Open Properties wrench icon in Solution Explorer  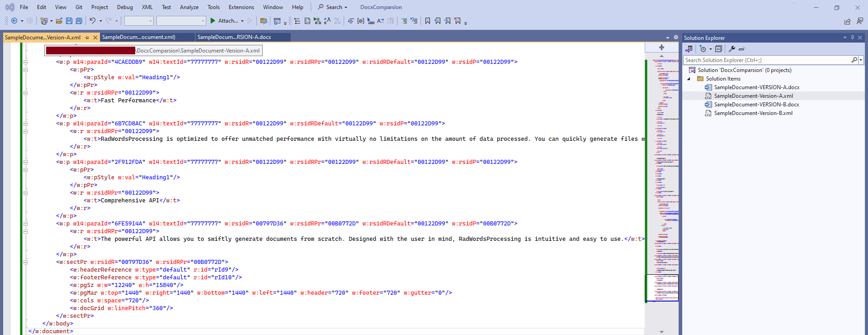[732, 49]
